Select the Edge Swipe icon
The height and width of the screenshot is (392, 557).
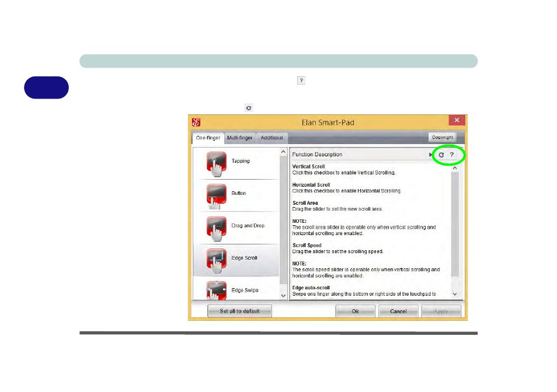217,290
